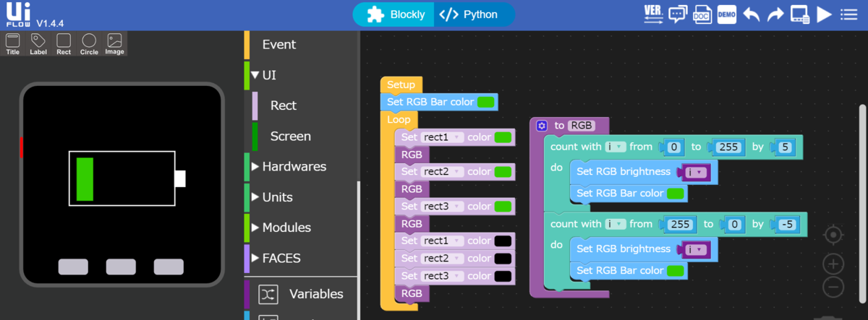Screen dimensions: 868x320
Task: Select the Label UI element tool
Action: (38, 43)
